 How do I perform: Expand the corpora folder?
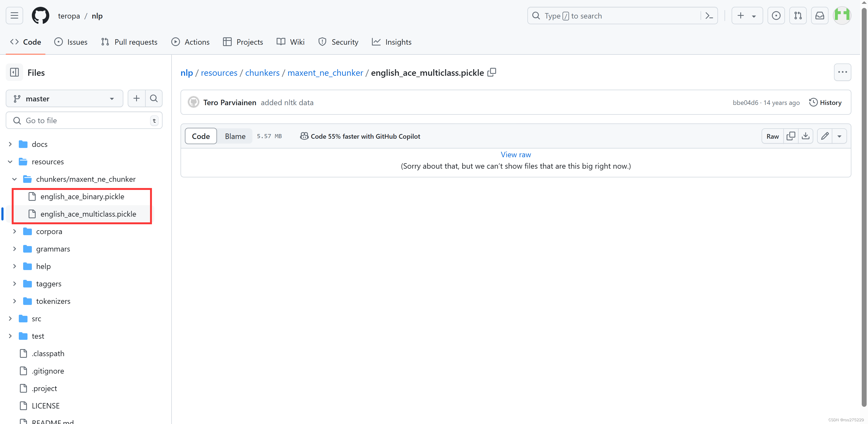pyautogui.click(x=14, y=231)
